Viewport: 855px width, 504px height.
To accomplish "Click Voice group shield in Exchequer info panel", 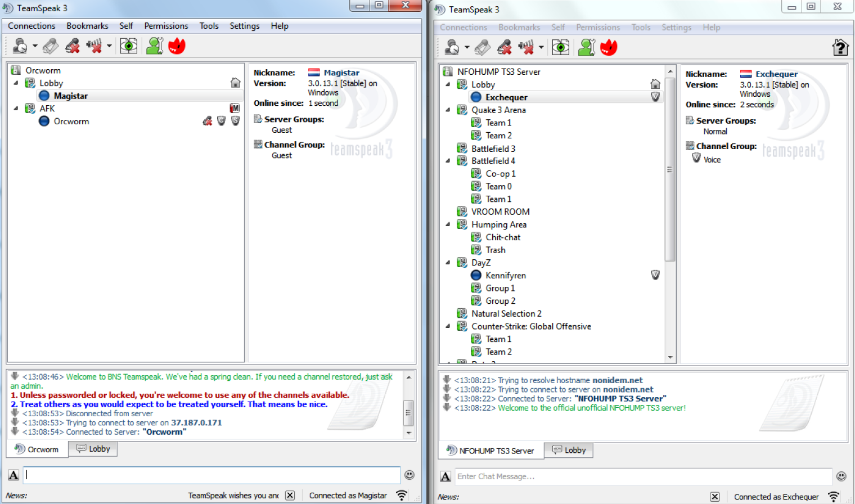I will (696, 159).
